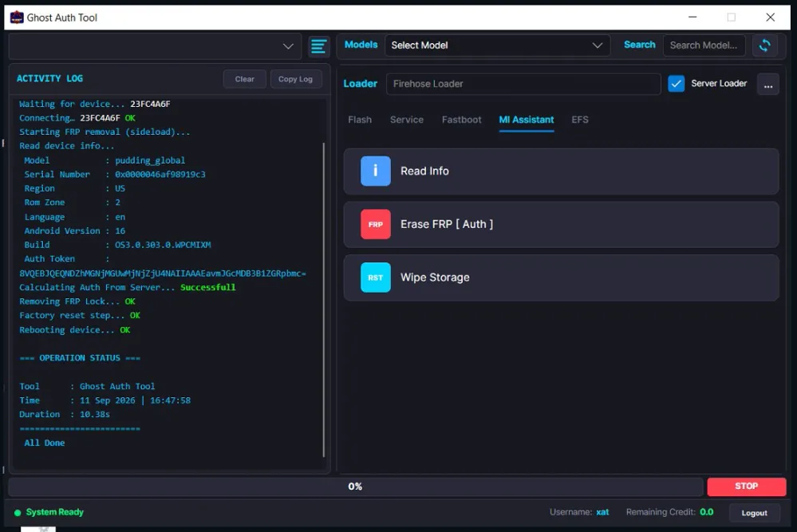The image size is (797, 532).
Task: Open the EFS tab
Action: 580,120
